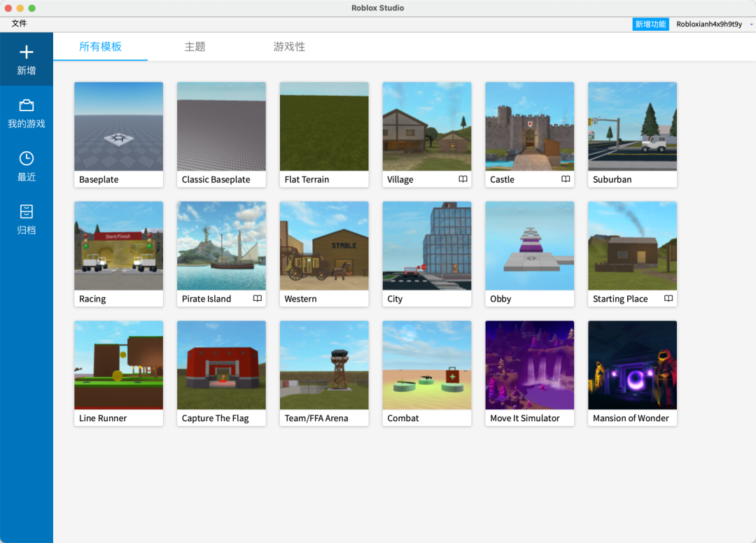The image size is (756, 543).
Task: Select the Village template thumbnail
Action: click(x=427, y=126)
